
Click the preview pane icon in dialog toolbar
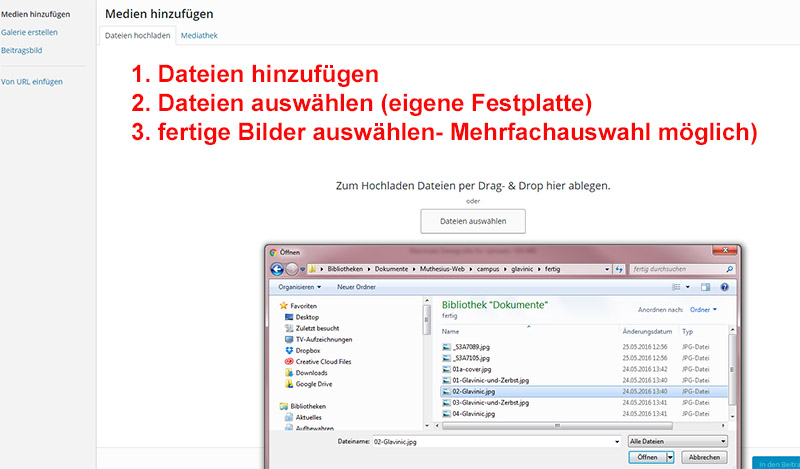tap(705, 287)
